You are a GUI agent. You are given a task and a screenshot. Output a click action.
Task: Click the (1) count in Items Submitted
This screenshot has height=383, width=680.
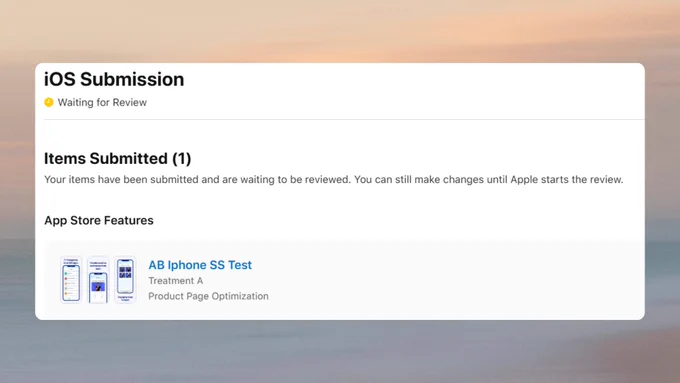182,158
